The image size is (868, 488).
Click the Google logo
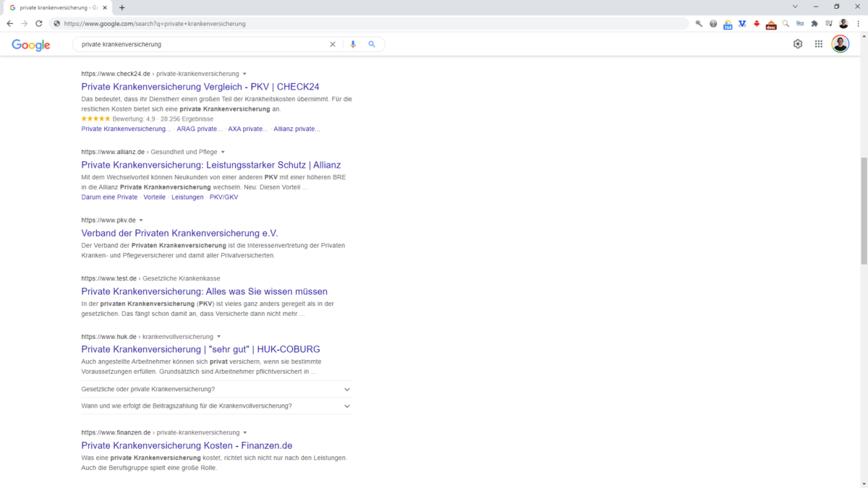point(31,45)
